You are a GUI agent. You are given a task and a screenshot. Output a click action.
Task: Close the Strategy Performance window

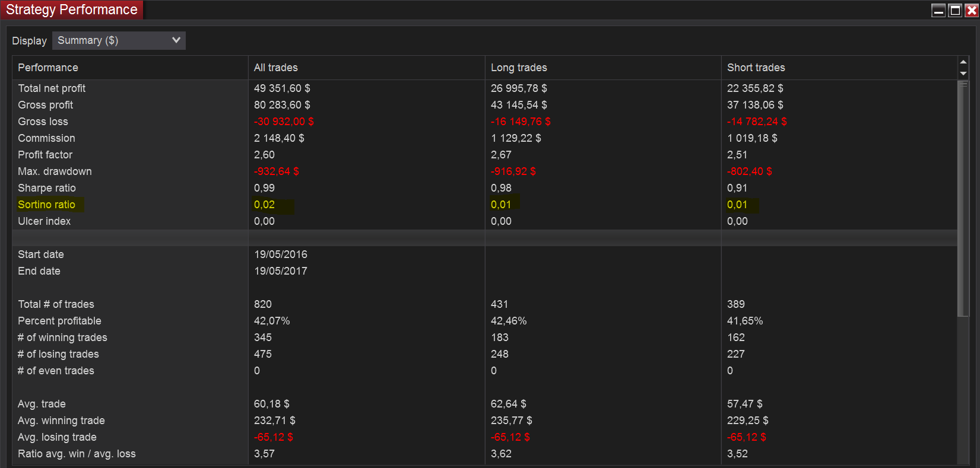click(972, 10)
